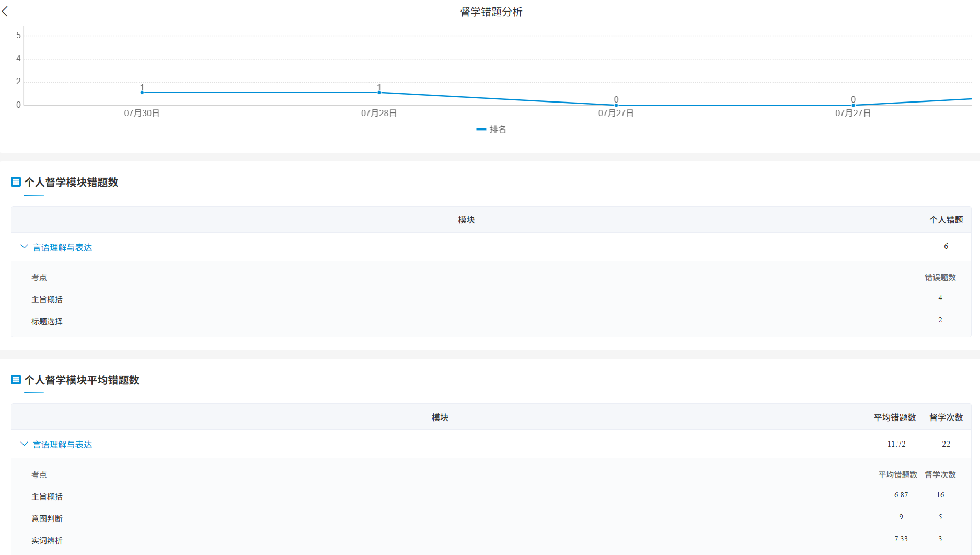
Task: Collapse 言语理解与表达 chevron in the 平均错题数 table
Action: click(24, 444)
